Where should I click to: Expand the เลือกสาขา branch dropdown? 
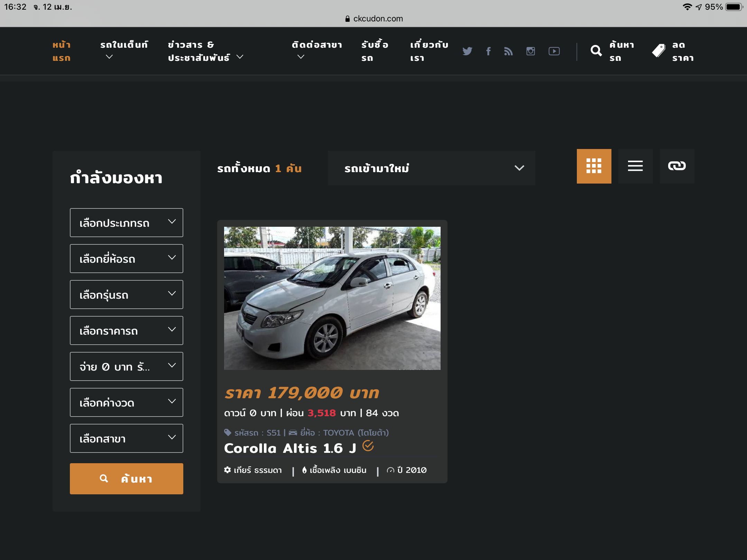tap(127, 438)
